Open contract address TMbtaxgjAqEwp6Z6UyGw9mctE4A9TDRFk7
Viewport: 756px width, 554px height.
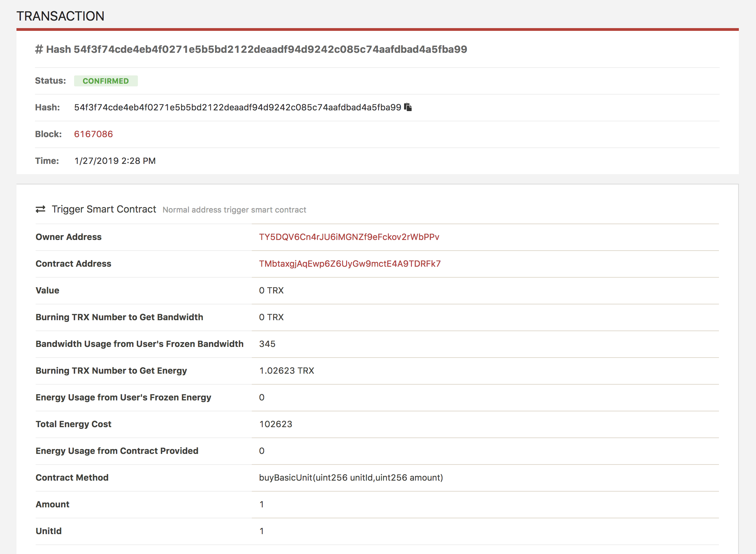coord(350,264)
